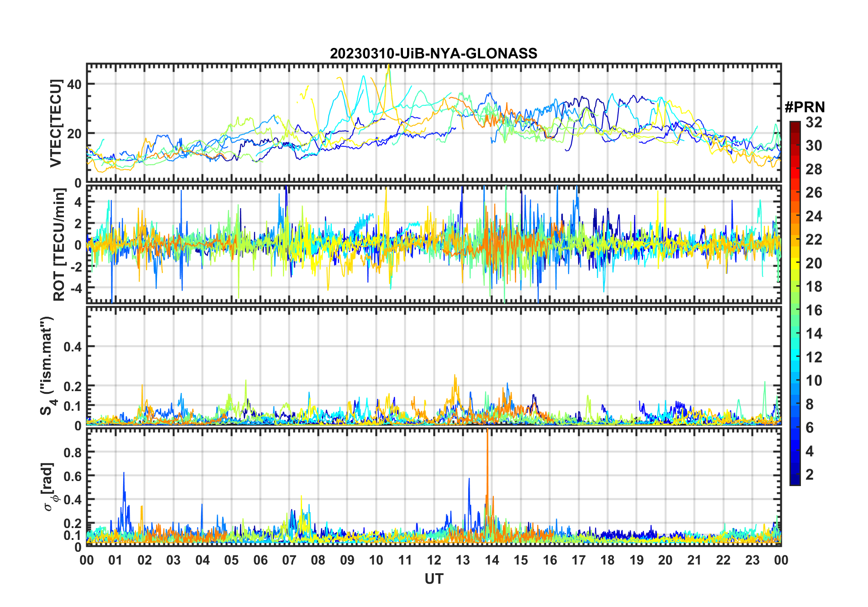Click colorbar tick label 4
Viewport: 868px width, 607px height.
pos(810,451)
